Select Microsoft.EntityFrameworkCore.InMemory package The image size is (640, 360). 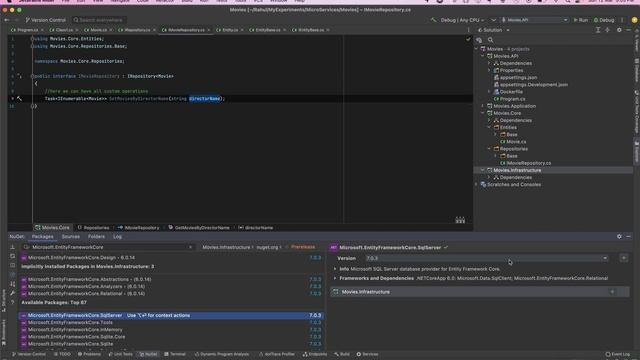pyautogui.click(x=171, y=330)
